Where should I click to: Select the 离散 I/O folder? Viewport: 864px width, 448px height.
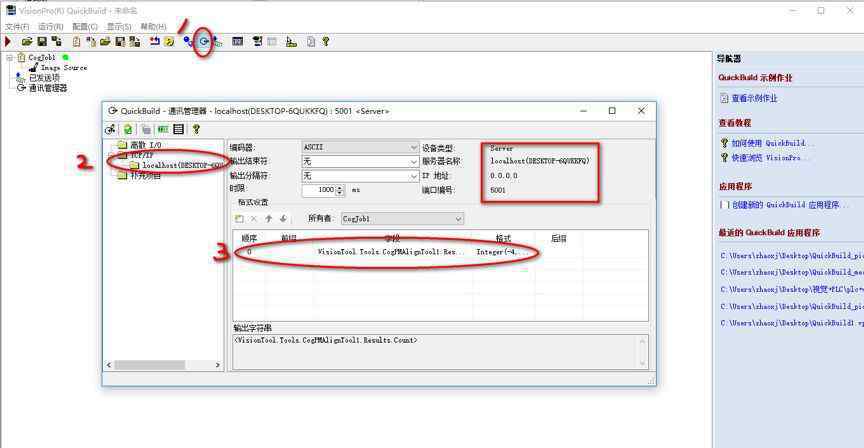(145, 145)
